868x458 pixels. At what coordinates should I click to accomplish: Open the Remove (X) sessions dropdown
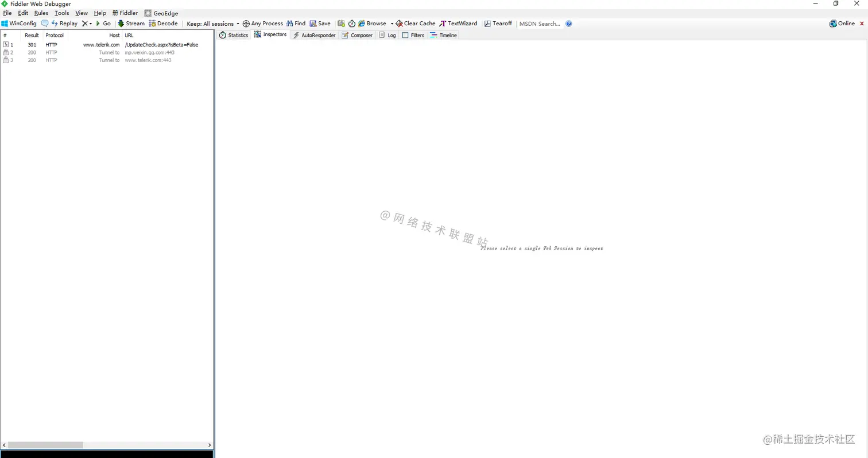click(87, 24)
